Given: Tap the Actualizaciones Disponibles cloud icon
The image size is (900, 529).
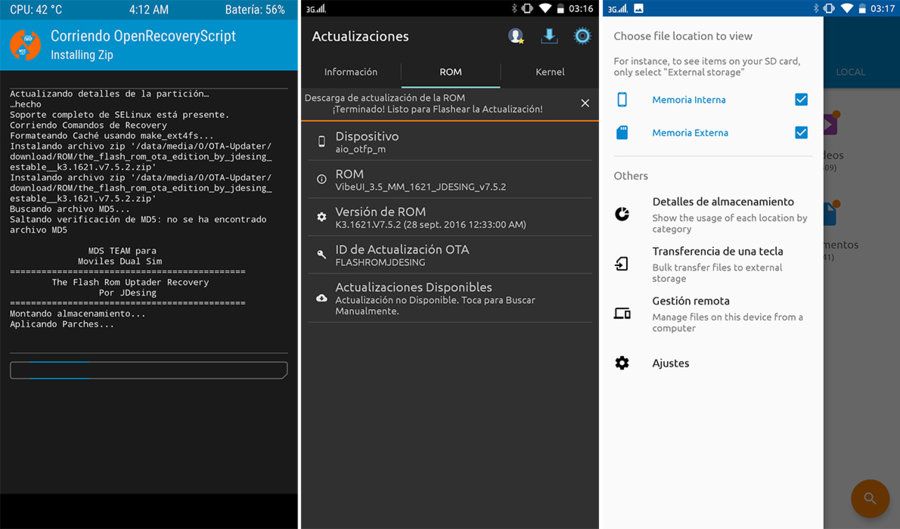Looking at the screenshot, I should [321, 298].
